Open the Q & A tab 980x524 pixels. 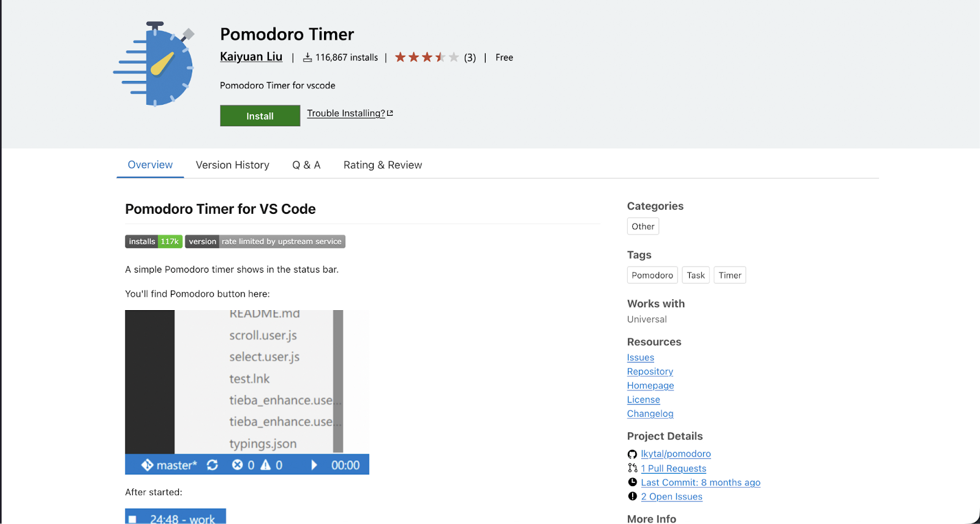(x=306, y=165)
